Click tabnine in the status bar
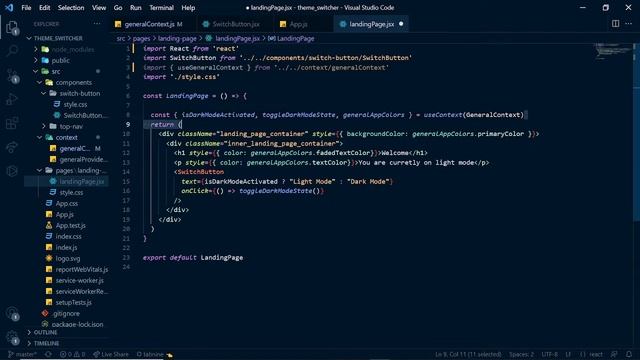The width and height of the screenshot is (640, 360). [154, 354]
